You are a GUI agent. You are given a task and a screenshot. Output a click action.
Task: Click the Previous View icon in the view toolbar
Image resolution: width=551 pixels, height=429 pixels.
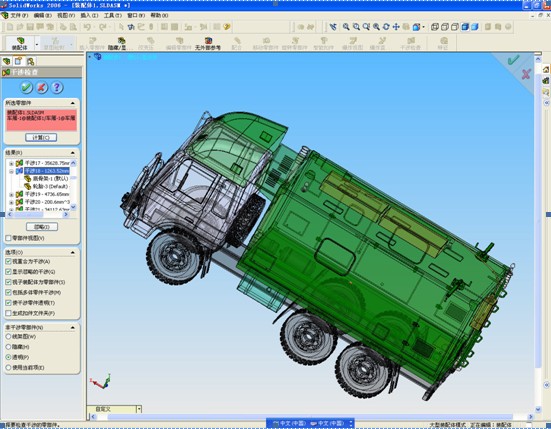tap(333, 27)
